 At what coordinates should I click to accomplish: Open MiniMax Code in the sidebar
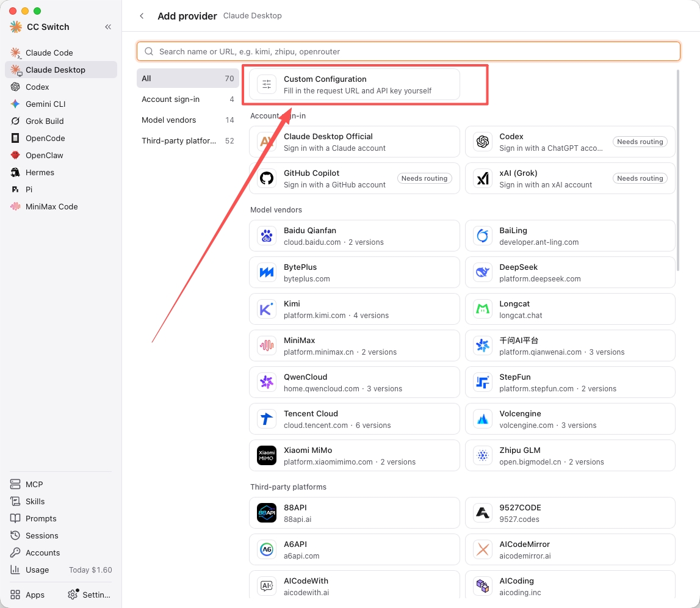coord(60,207)
